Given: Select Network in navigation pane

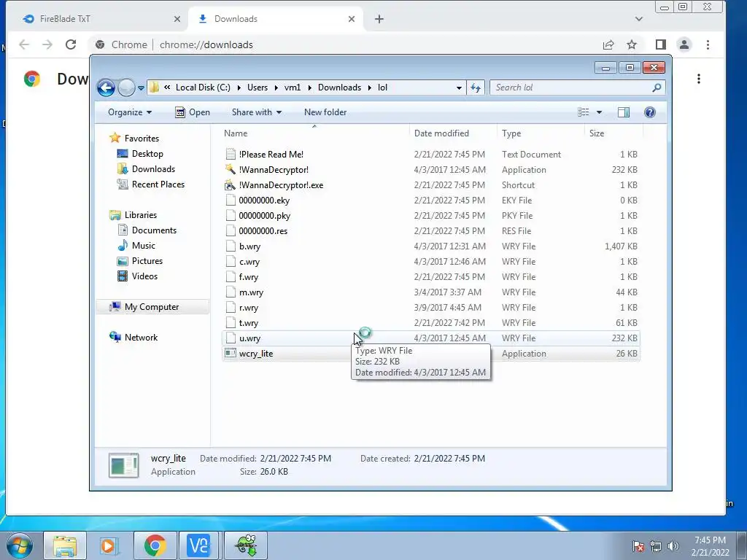Looking at the screenshot, I should [x=133, y=338].
